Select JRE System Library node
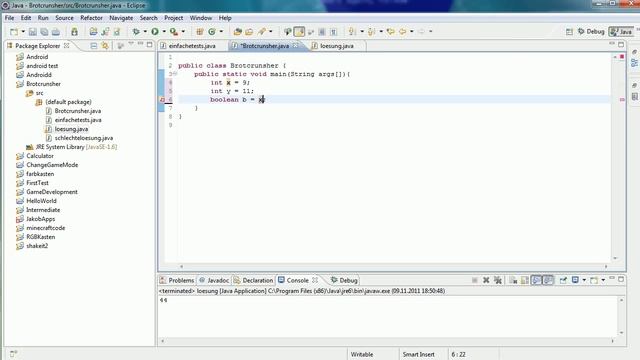The width and height of the screenshot is (640, 360). (x=76, y=147)
